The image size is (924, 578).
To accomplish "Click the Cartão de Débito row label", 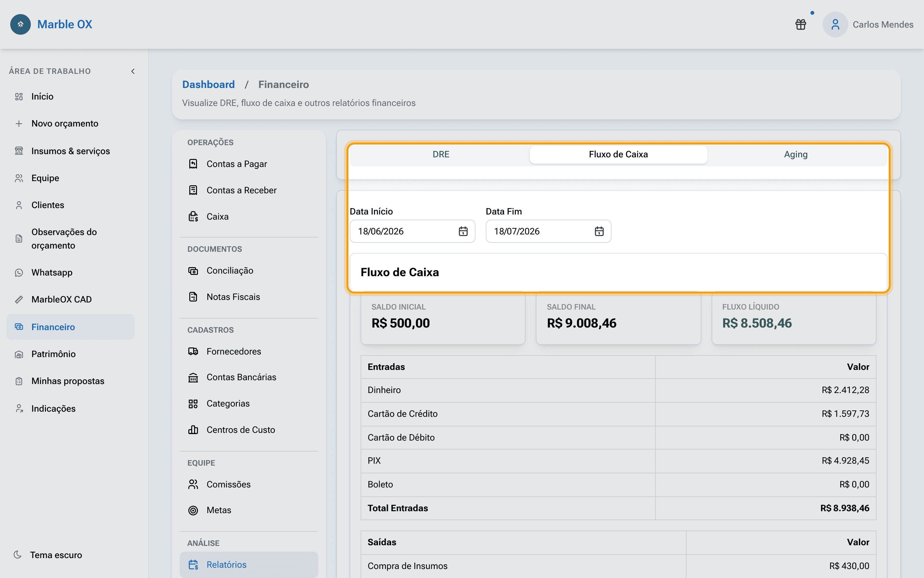I will (x=401, y=437).
